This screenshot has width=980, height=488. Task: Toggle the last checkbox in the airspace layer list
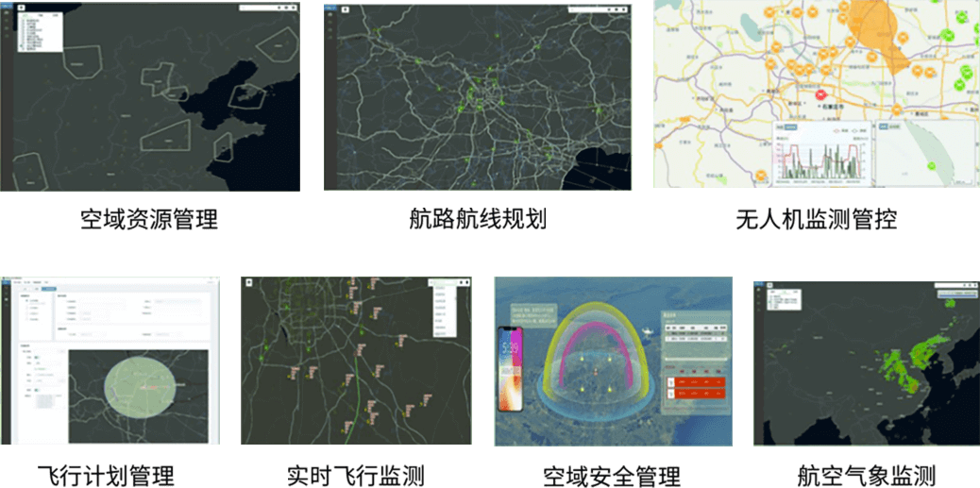coord(23,46)
